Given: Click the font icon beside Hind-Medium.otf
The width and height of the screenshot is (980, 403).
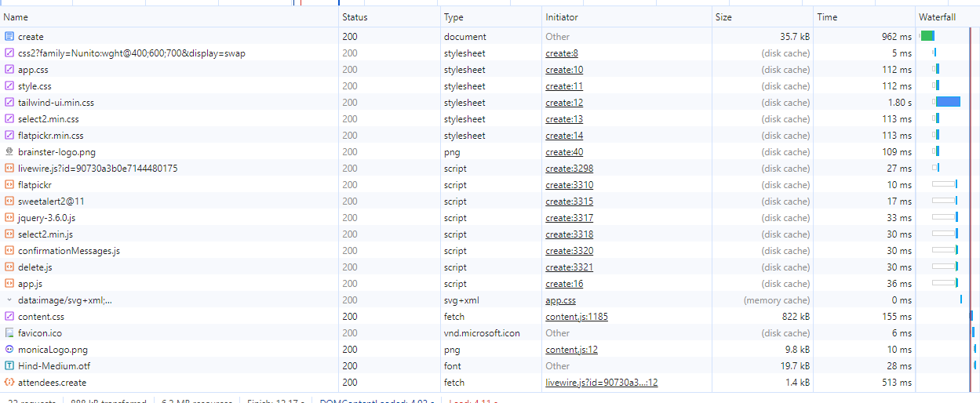Looking at the screenshot, I should [x=9, y=366].
